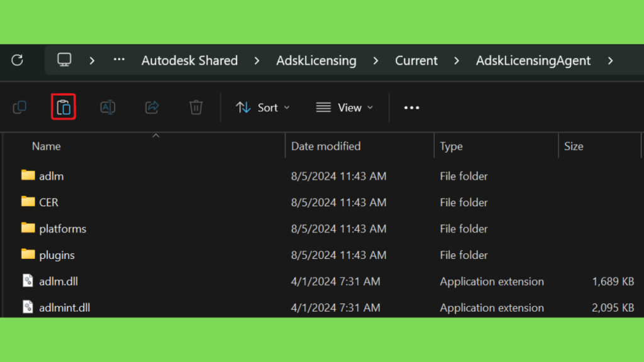The width and height of the screenshot is (644, 362).
Task: Click the Name column header
Action: tap(47, 146)
